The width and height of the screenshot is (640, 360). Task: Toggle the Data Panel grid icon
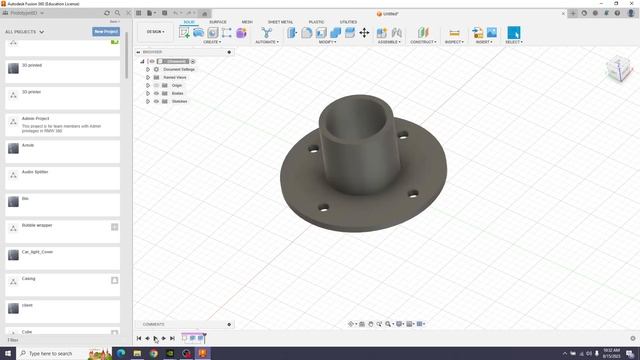[x=139, y=13]
